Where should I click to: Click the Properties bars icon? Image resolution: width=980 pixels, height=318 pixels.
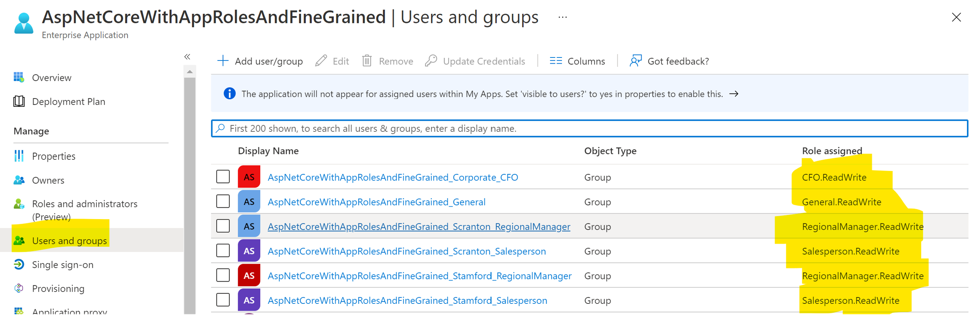pyautogui.click(x=19, y=156)
